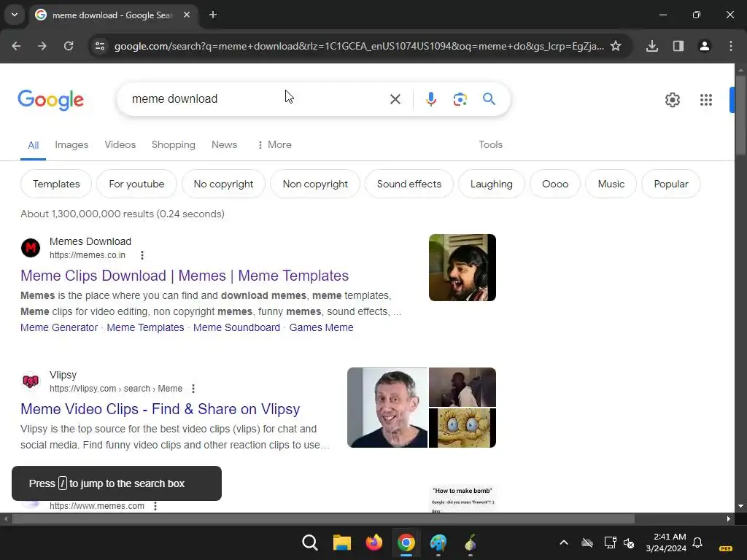
Task: Show hidden system tray icons
Action: [564, 542]
